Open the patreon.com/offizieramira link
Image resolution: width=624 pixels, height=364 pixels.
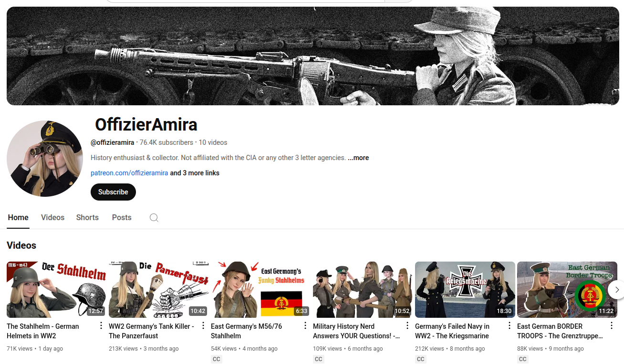(129, 173)
